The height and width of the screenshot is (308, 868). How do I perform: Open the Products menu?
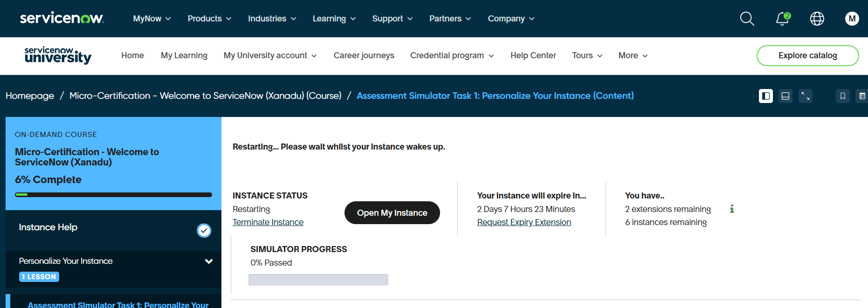(209, 19)
